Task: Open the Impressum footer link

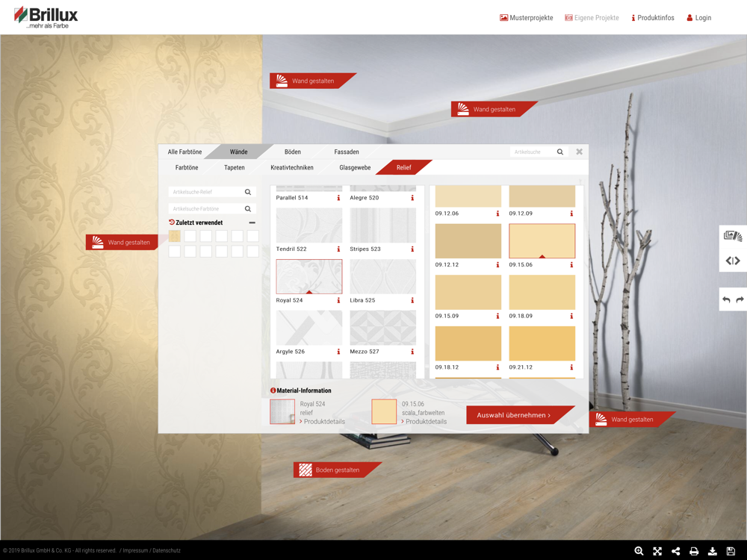Action: click(x=136, y=550)
